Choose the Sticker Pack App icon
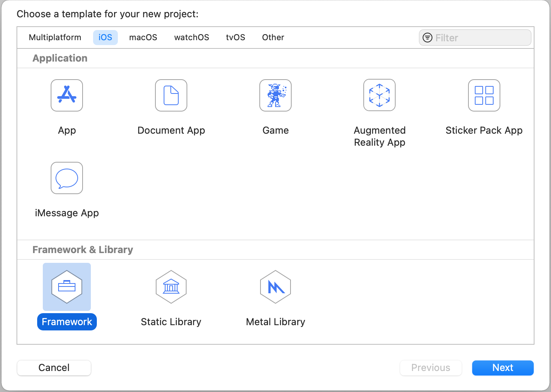Image resolution: width=551 pixels, height=392 pixels. coord(484,95)
